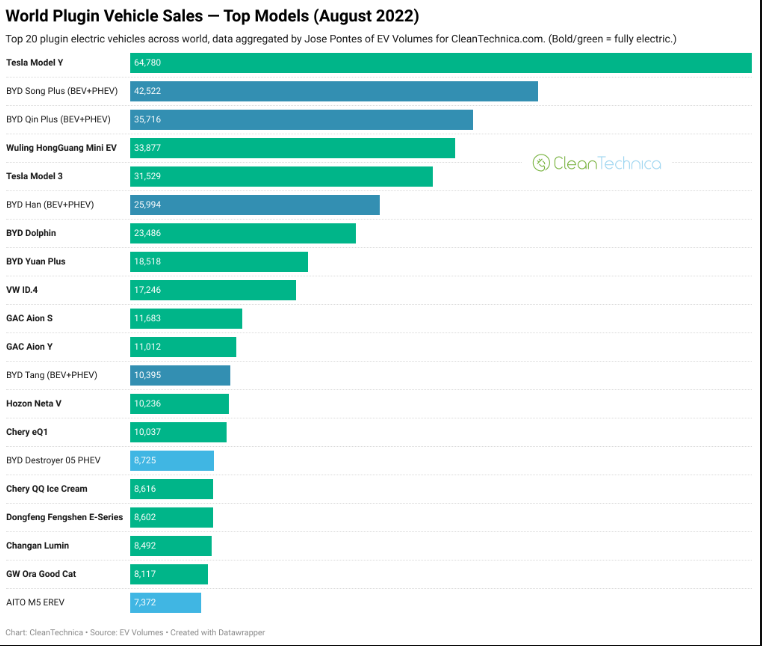Click the chart source footer mentioning Datawrapper

135,632
